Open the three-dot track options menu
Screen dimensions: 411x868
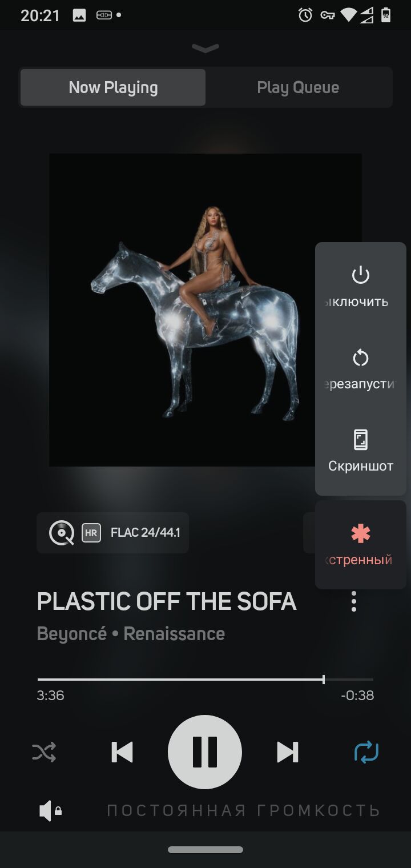point(354,601)
